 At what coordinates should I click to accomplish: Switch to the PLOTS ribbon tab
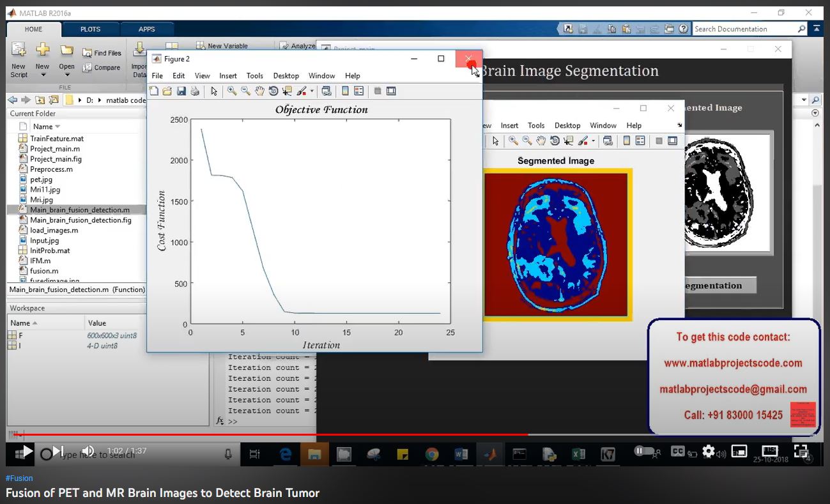[x=90, y=29]
